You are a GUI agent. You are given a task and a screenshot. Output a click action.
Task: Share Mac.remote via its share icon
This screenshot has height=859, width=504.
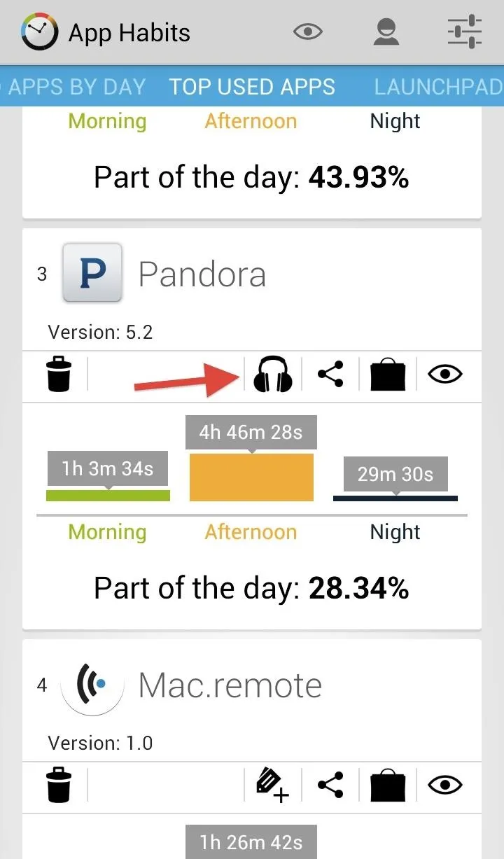click(x=330, y=785)
